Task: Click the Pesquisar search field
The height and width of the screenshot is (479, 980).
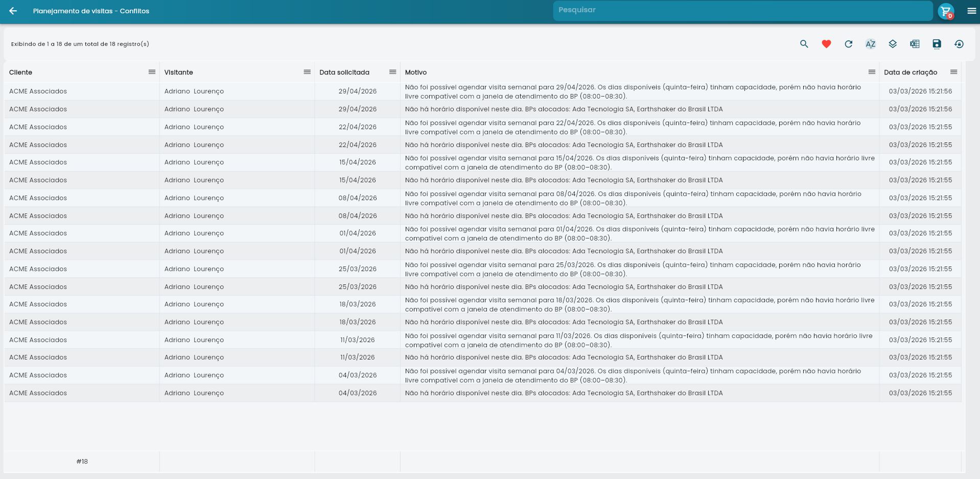Action: point(742,10)
